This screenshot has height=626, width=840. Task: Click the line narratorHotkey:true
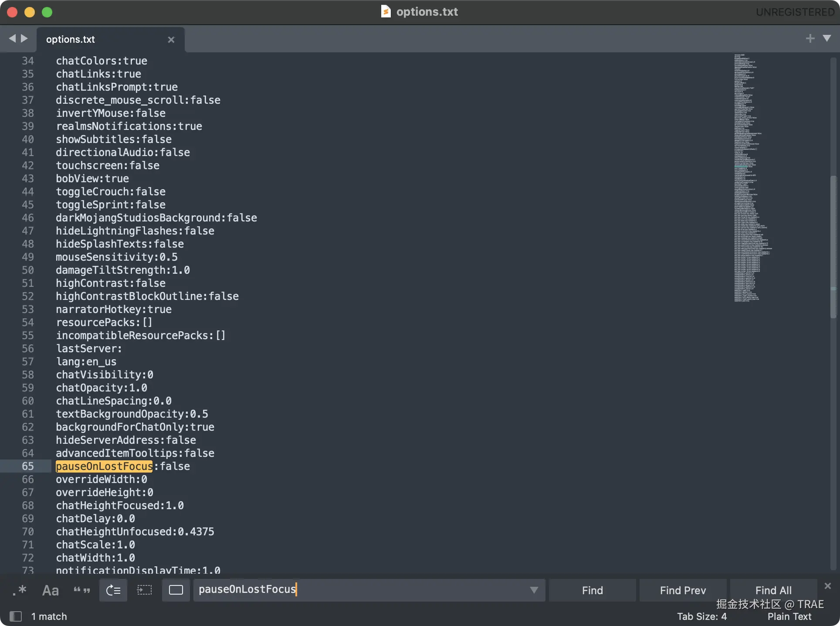(x=114, y=309)
